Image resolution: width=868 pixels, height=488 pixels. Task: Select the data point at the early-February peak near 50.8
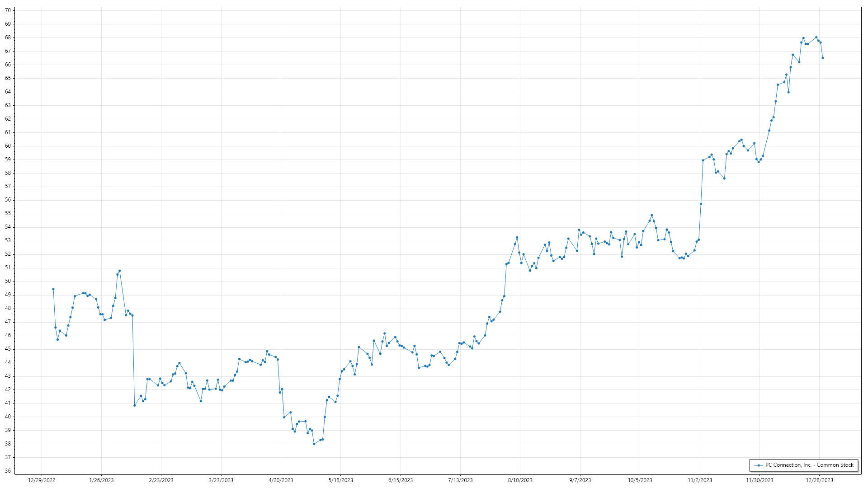pyautogui.click(x=119, y=271)
